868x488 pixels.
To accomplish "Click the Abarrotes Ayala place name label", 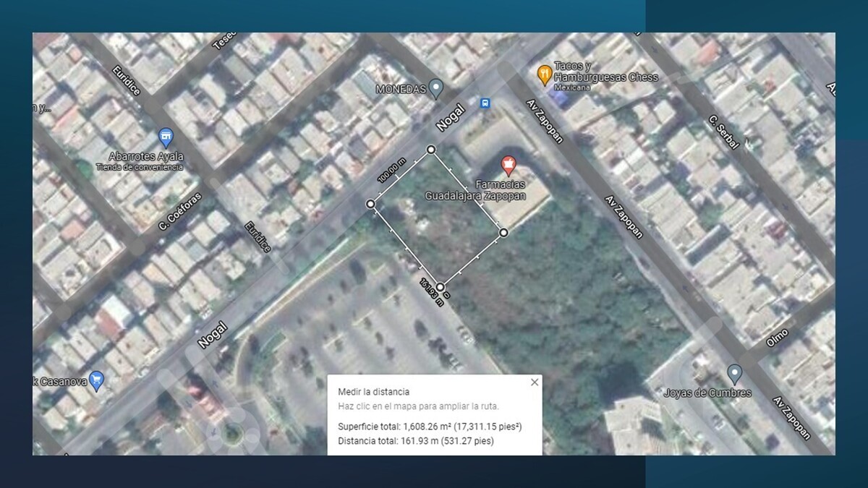I will click(x=146, y=157).
